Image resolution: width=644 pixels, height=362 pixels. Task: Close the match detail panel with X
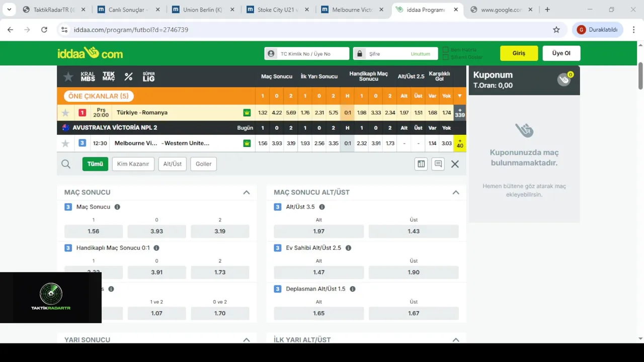click(x=455, y=164)
